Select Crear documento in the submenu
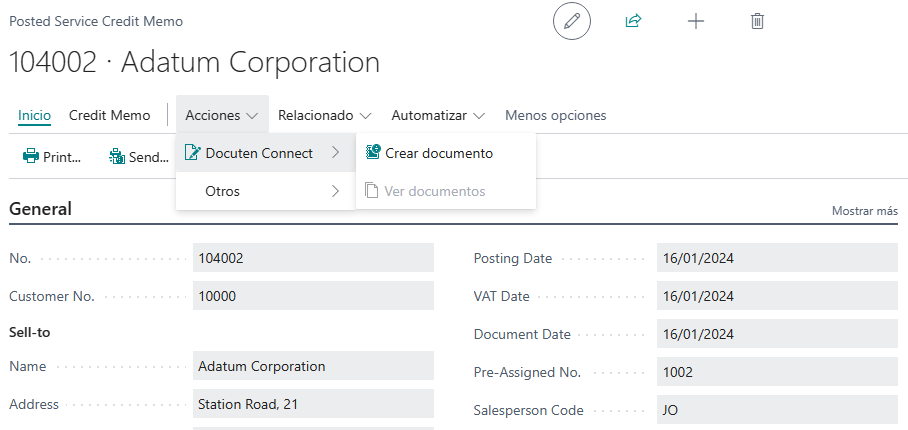 click(438, 153)
